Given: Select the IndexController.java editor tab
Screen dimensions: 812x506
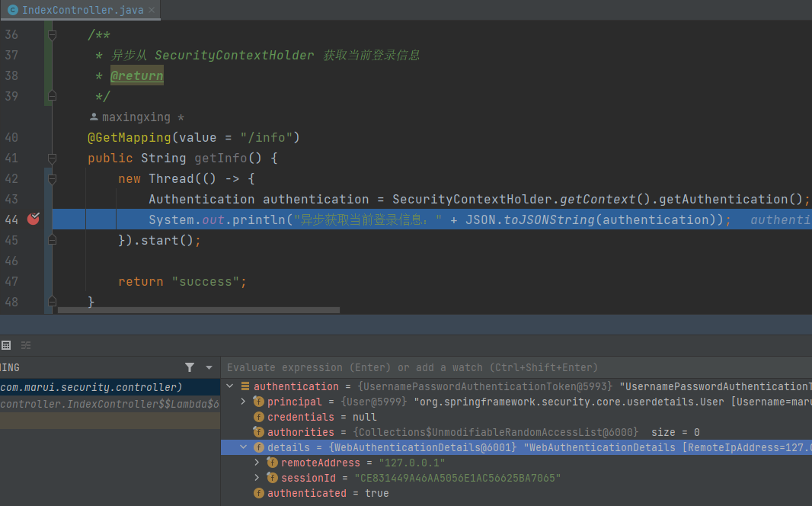Looking at the screenshot, I should click(75, 10).
